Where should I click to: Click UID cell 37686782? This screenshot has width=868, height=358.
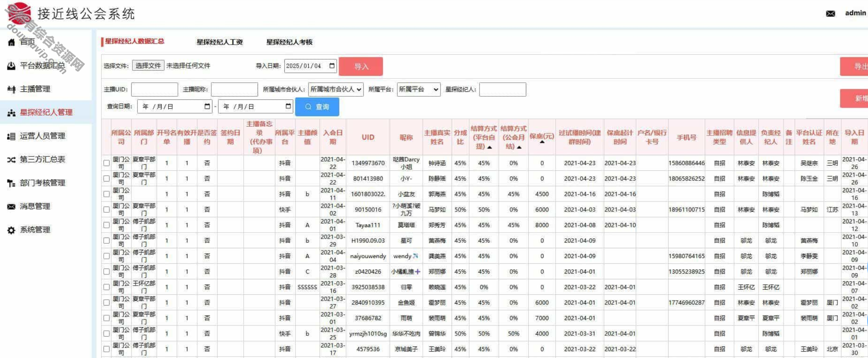[368, 318]
